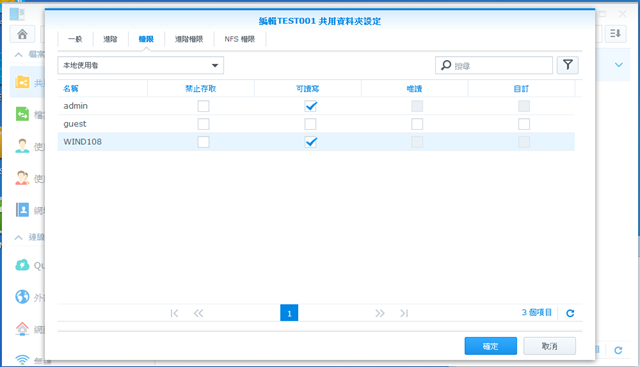
Task: Click the cancel button
Action: point(549,346)
